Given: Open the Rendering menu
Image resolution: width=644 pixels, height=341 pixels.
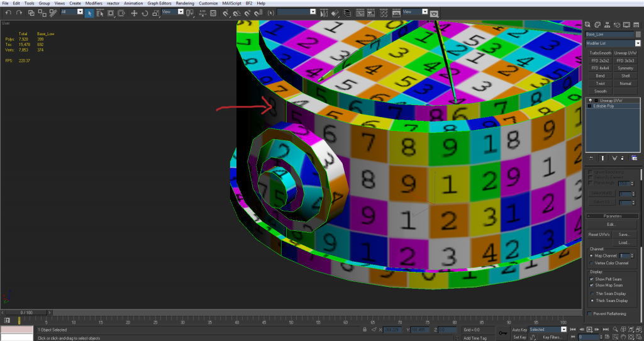Looking at the screenshot, I should click(x=185, y=3).
